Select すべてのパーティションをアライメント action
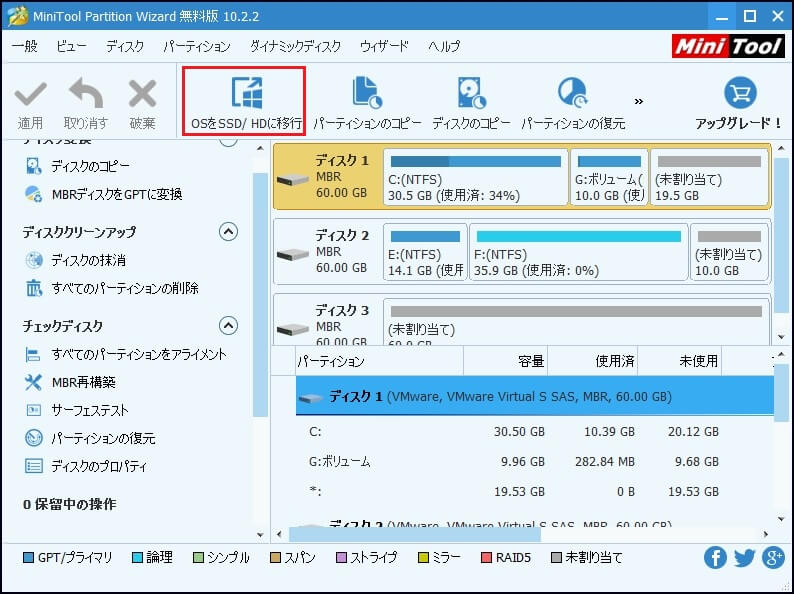The height and width of the screenshot is (594, 794). (x=126, y=354)
